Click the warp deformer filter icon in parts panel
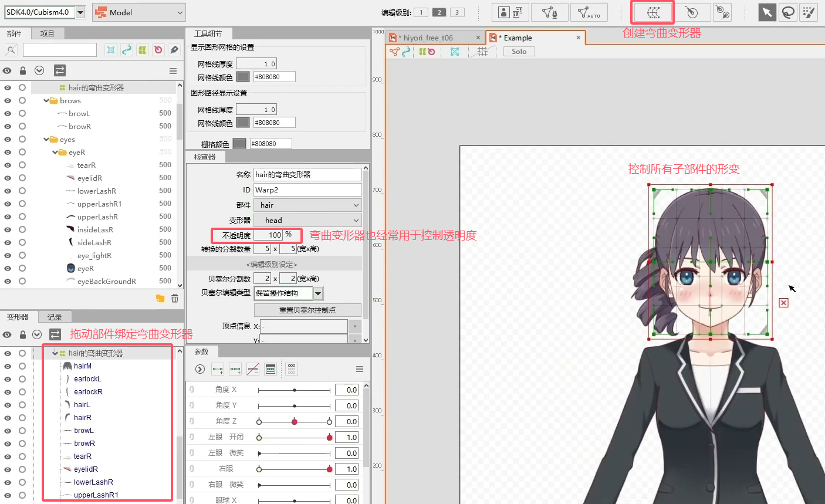The height and width of the screenshot is (504, 825). point(111,50)
